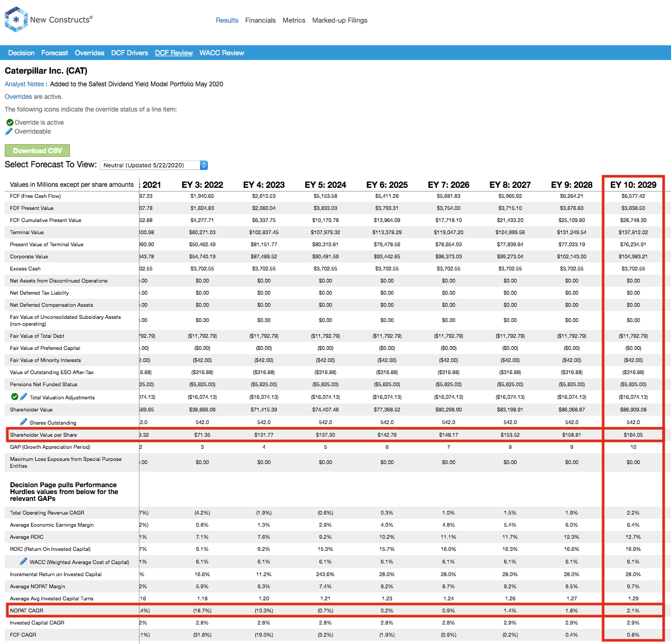Open the Financials top navigation item

[261, 21]
